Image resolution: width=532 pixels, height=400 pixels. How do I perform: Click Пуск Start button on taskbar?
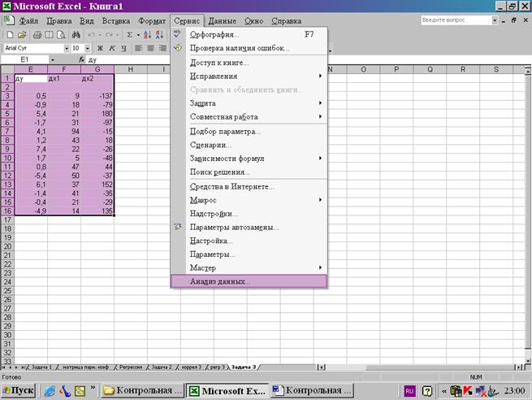tap(19, 390)
